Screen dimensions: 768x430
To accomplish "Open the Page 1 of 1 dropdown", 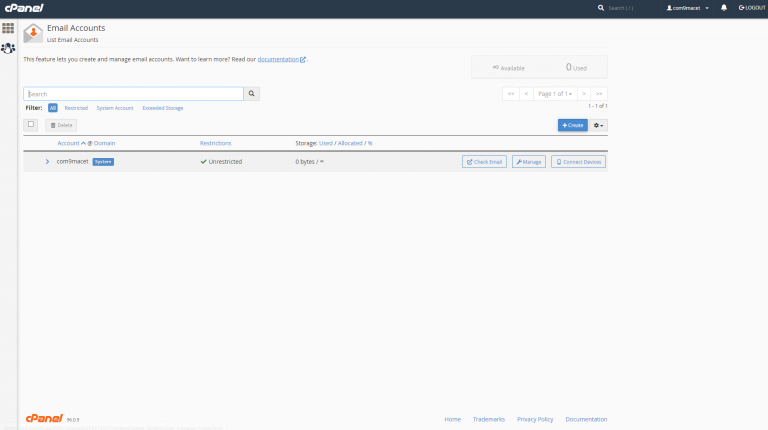I will [555, 94].
